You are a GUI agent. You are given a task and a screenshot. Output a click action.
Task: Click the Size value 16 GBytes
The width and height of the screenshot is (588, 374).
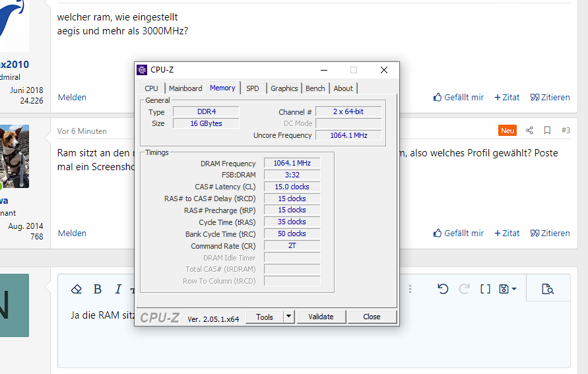(206, 123)
